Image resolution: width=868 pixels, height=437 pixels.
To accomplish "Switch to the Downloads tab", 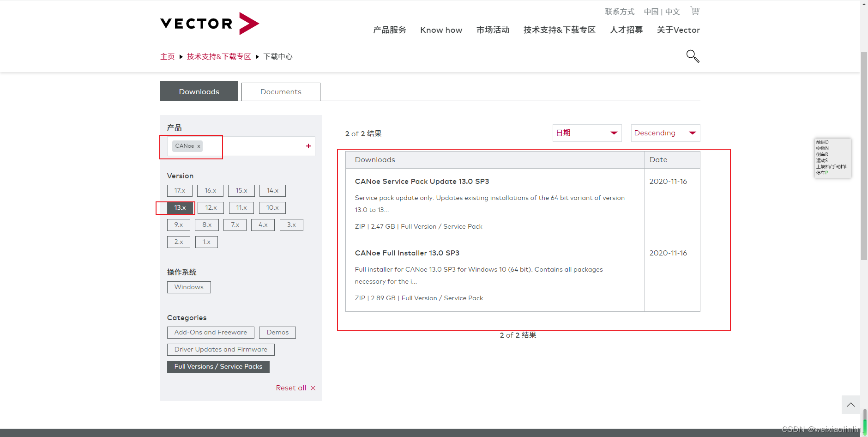I will [x=199, y=91].
